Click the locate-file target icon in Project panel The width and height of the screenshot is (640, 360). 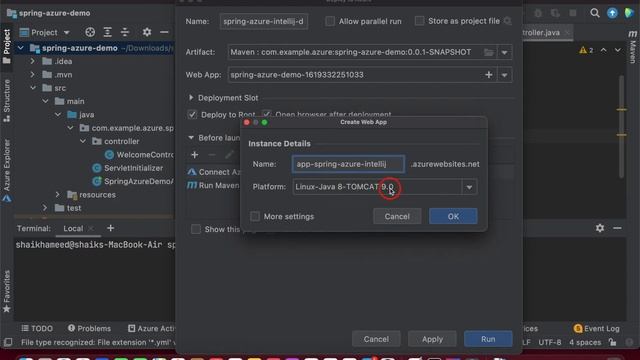(x=90, y=32)
